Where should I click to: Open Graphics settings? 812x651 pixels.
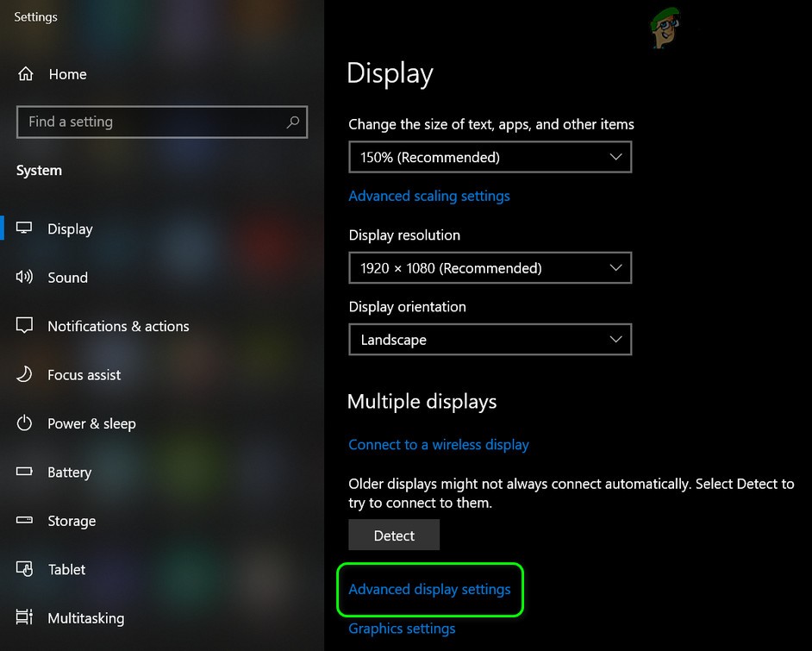[x=402, y=629]
